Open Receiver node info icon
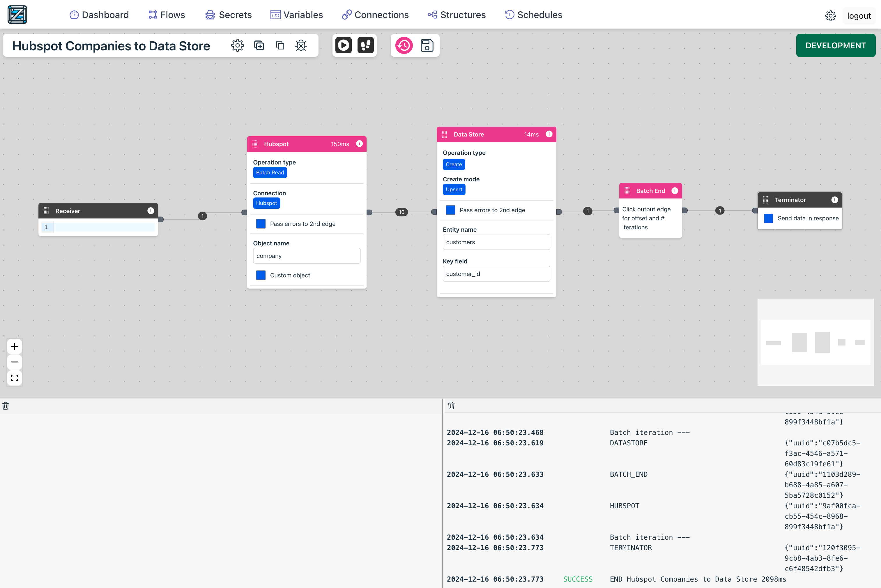Viewport: 881px width, 588px height. [151, 211]
